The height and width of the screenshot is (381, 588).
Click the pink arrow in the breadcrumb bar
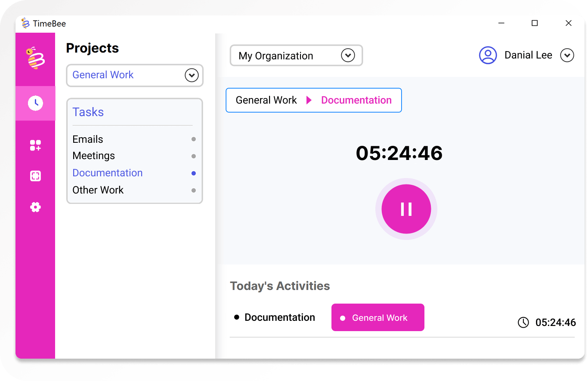(308, 100)
